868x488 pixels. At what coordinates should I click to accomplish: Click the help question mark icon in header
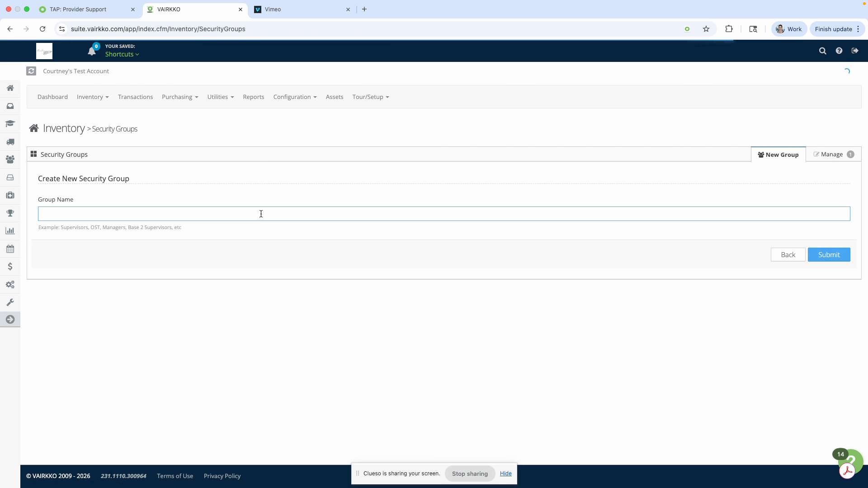tap(839, 51)
